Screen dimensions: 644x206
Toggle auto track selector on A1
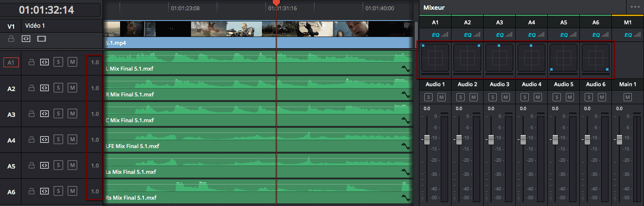point(44,62)
